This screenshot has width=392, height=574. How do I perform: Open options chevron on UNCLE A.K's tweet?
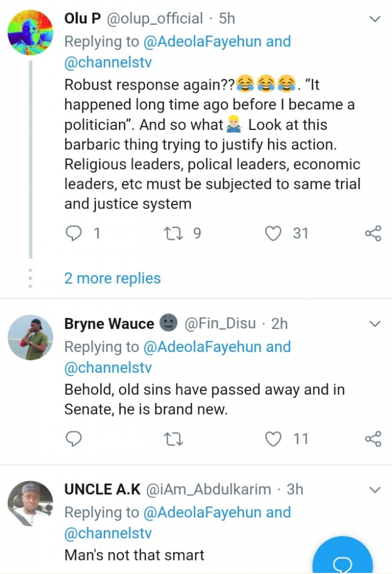click(x=374, y=490)
